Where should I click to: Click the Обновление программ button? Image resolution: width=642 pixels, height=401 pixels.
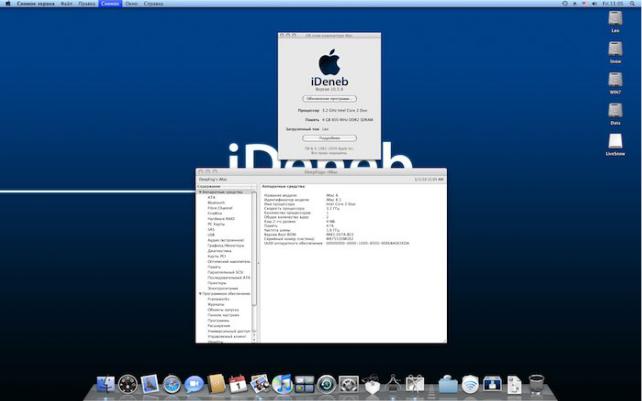330,99
